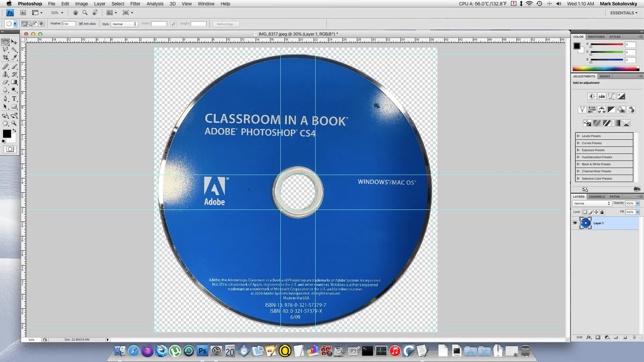Pick the Zoom tool from the toolbox
The image size is (644, 362).
tap(14, 123)
